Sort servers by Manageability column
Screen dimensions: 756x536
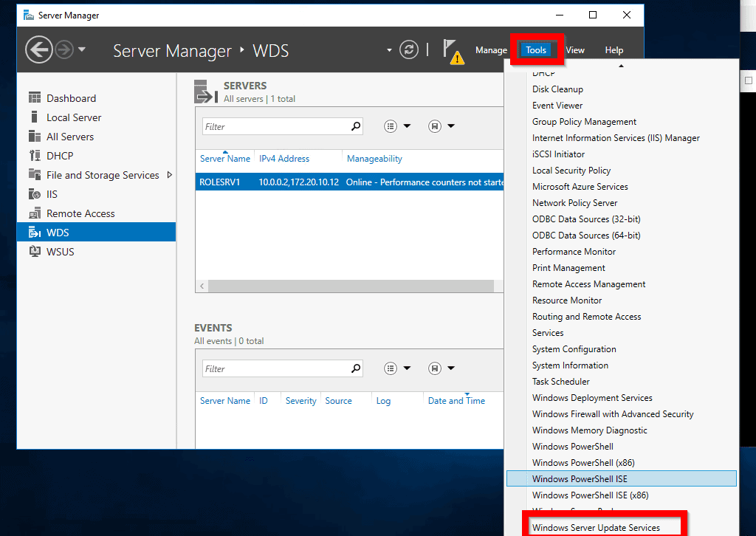(374, 159)
